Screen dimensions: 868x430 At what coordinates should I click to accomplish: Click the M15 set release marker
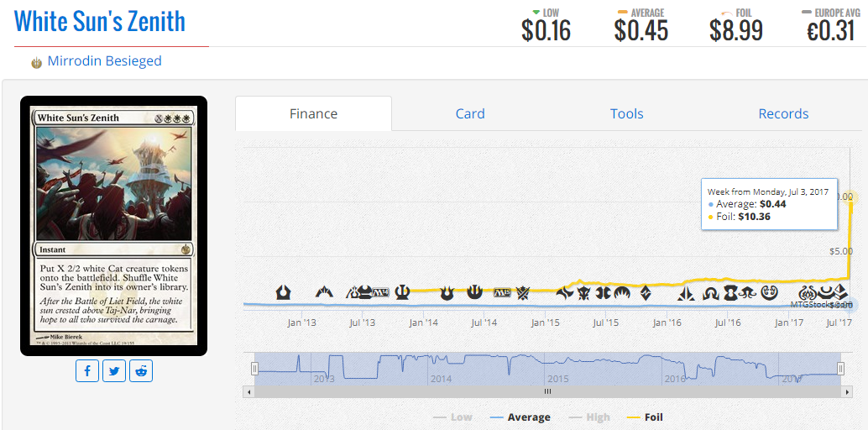(x=501, y=292)
